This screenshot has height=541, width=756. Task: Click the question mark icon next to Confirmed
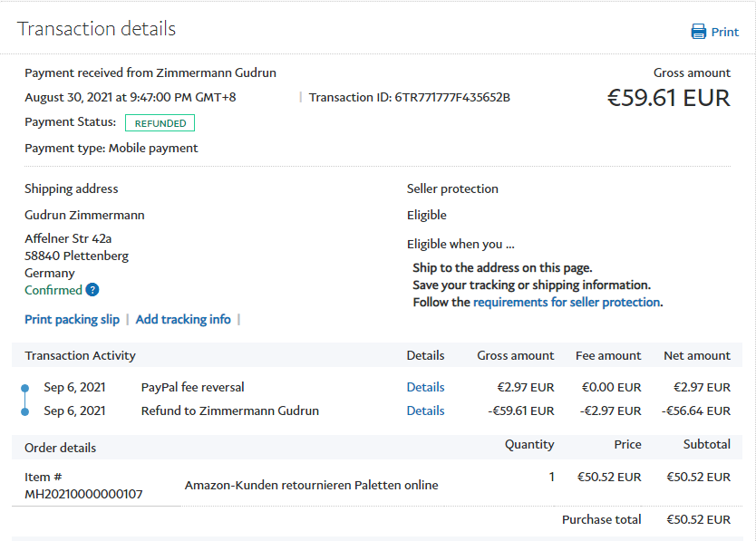(92, 290)
